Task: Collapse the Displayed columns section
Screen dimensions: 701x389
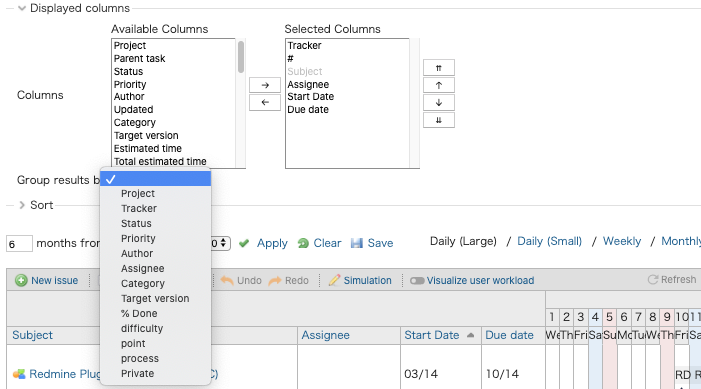Action: click(21, 8)
